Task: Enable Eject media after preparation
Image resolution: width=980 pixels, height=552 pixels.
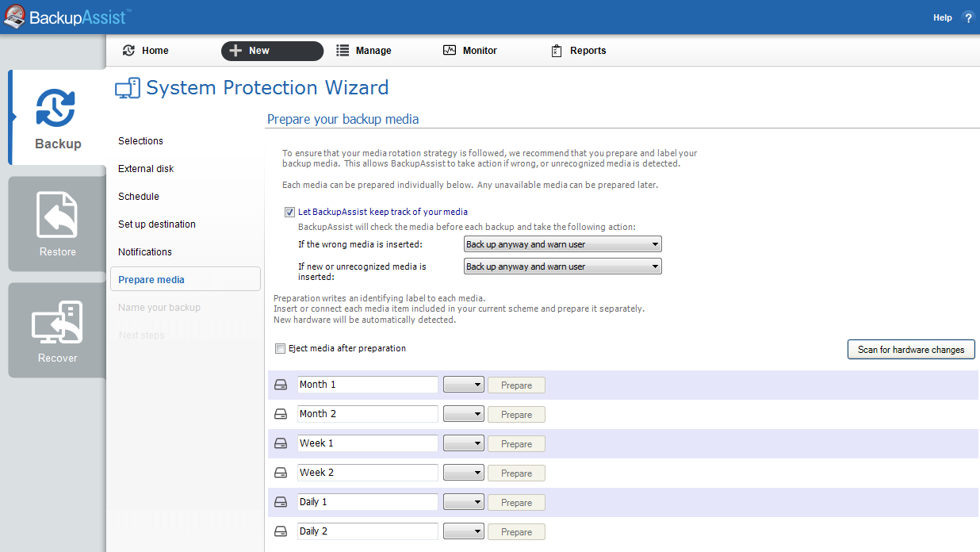Action: pyautogui.click(x=280, y=349)
